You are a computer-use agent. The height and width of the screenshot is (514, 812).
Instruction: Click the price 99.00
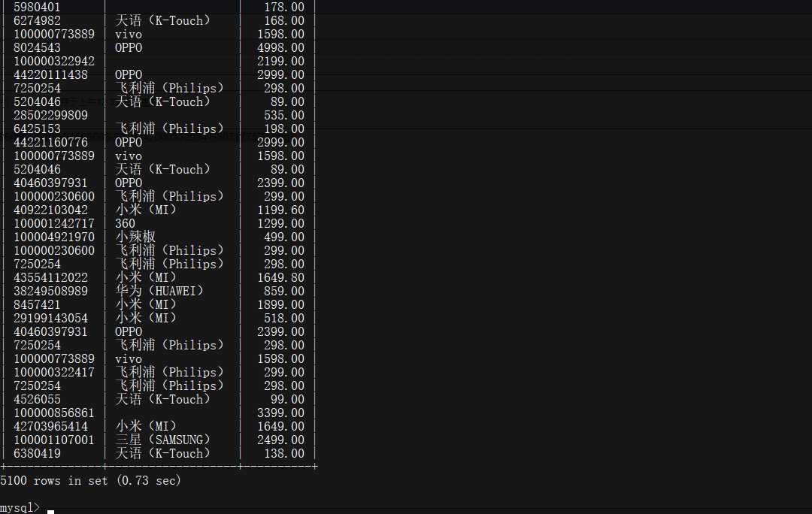click(287, 400)
